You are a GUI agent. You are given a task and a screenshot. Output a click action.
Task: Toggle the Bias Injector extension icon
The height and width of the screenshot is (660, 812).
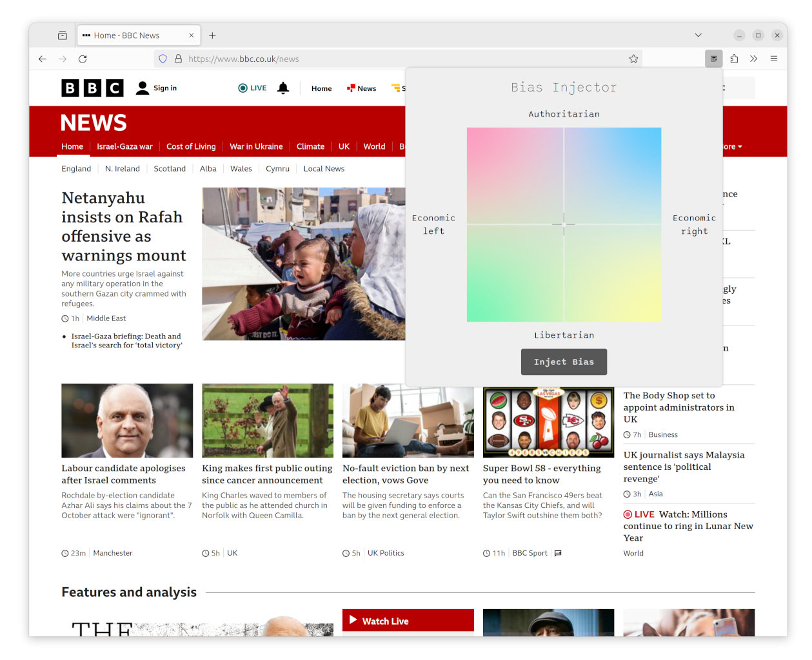click(713, 59)
